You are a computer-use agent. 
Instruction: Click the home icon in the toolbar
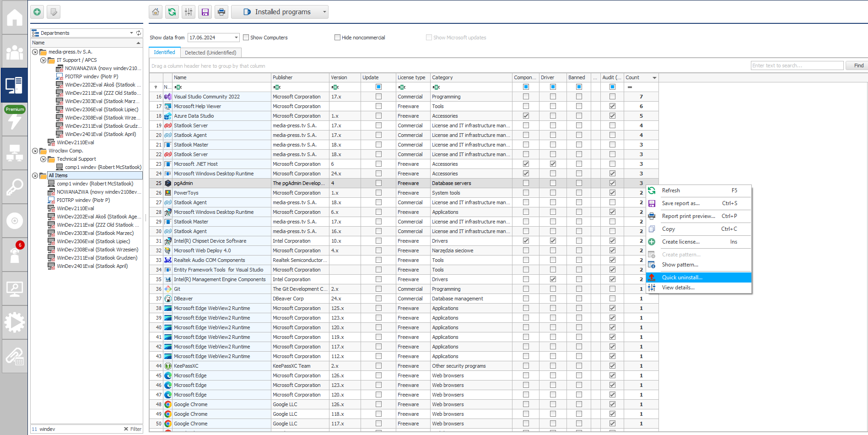156,12
